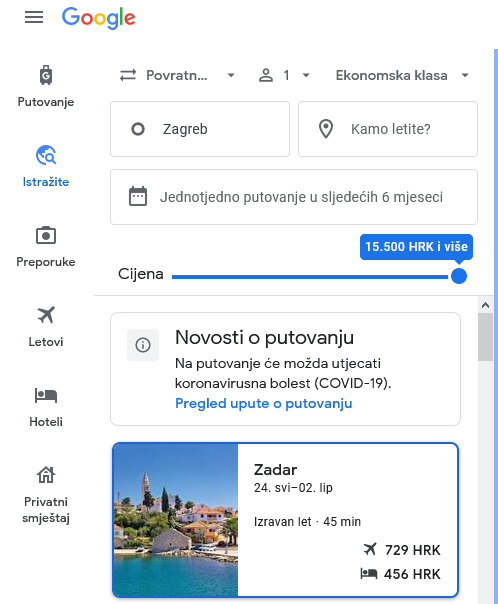Select the Zadar destination card
This screenshot has width=498, height=604.
point(285,520)
